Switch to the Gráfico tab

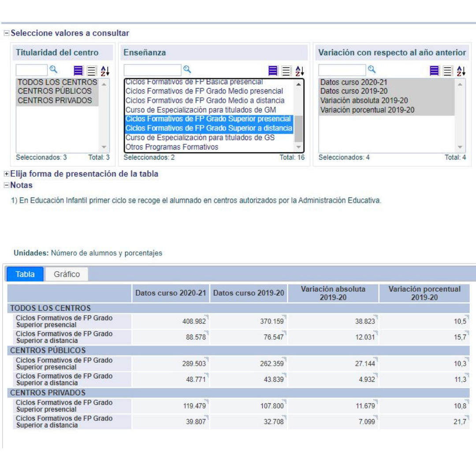(67, 274)
